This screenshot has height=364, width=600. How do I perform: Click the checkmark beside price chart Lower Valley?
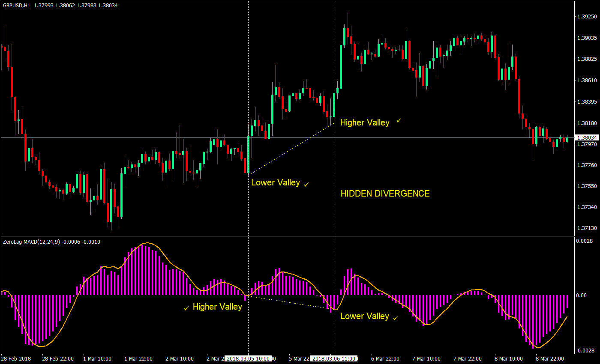click(x=306, y=184)
